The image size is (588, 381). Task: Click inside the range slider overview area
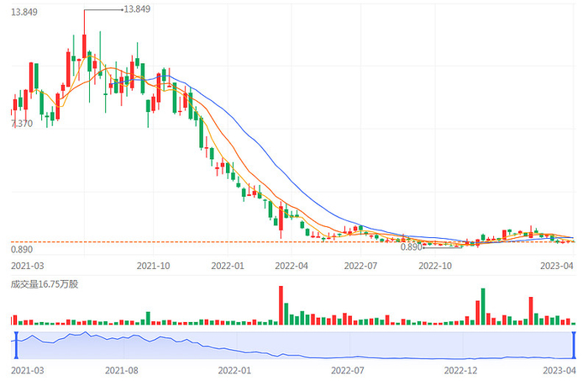(295, 345)
